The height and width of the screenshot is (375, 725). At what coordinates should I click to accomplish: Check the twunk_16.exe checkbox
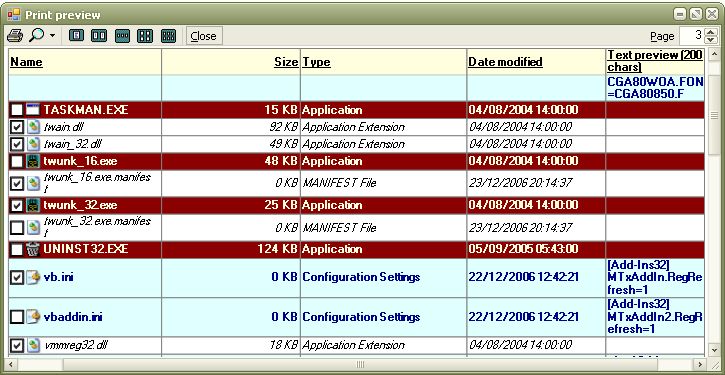click(x=17, y=161)
